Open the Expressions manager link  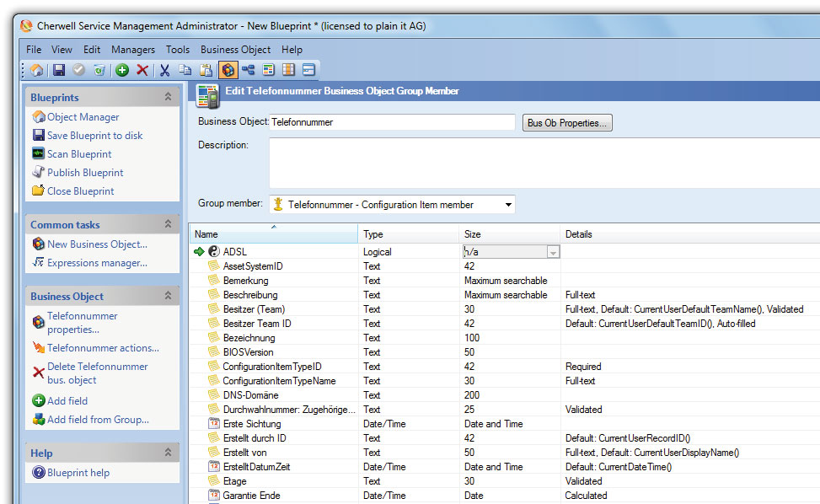click(97, 262)
